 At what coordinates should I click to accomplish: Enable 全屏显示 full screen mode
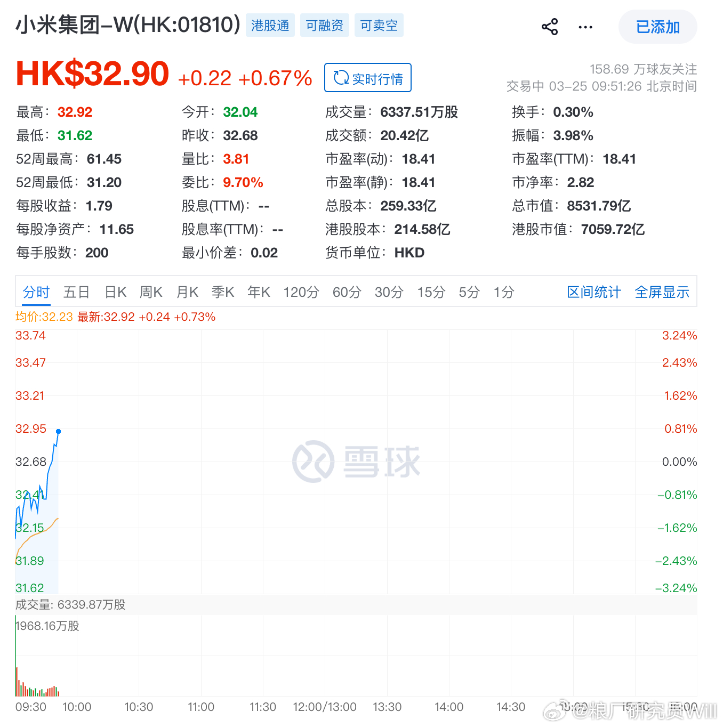661,292
